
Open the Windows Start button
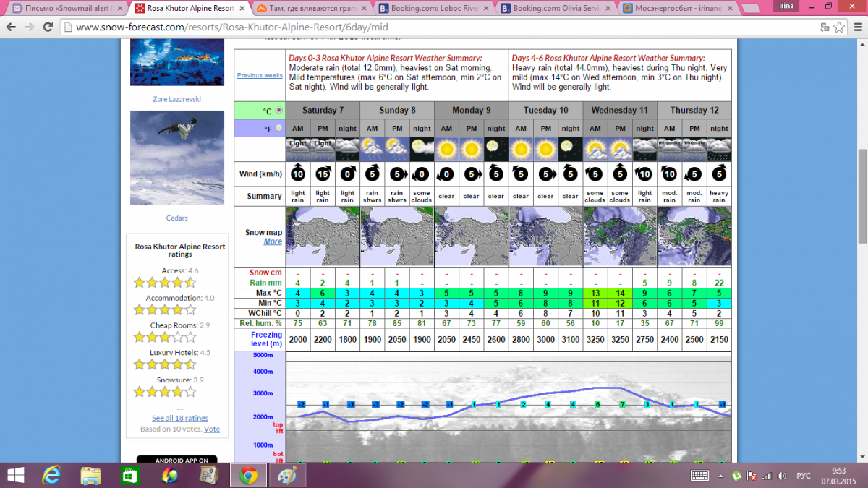pos(15,475)
